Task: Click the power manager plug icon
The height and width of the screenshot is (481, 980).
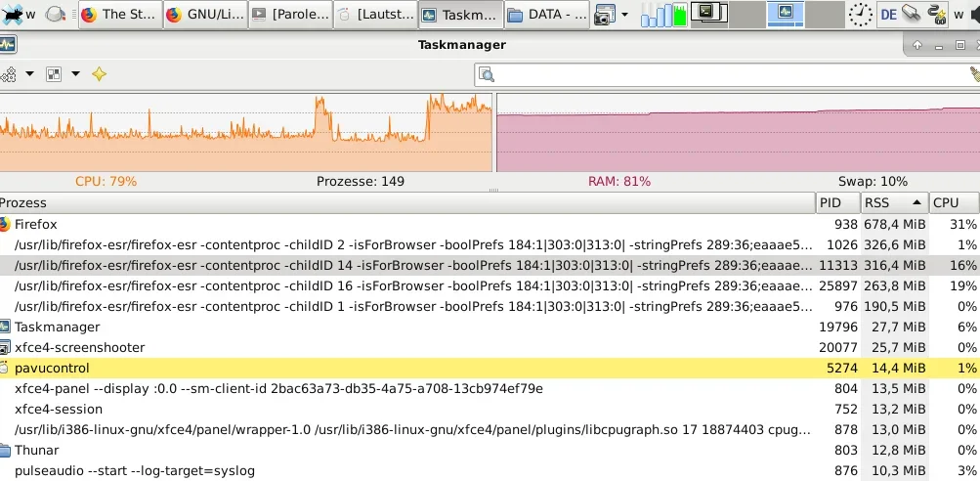Action: (937, 15)
